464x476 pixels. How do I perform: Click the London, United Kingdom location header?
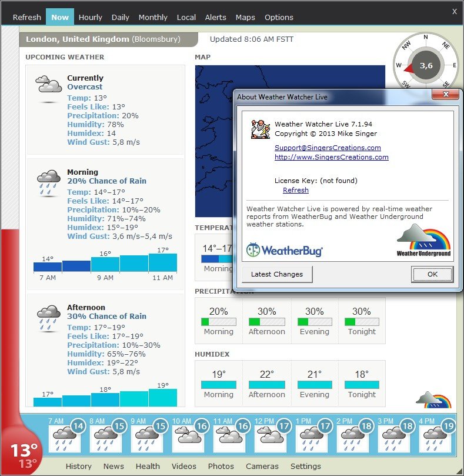point(108,39)
